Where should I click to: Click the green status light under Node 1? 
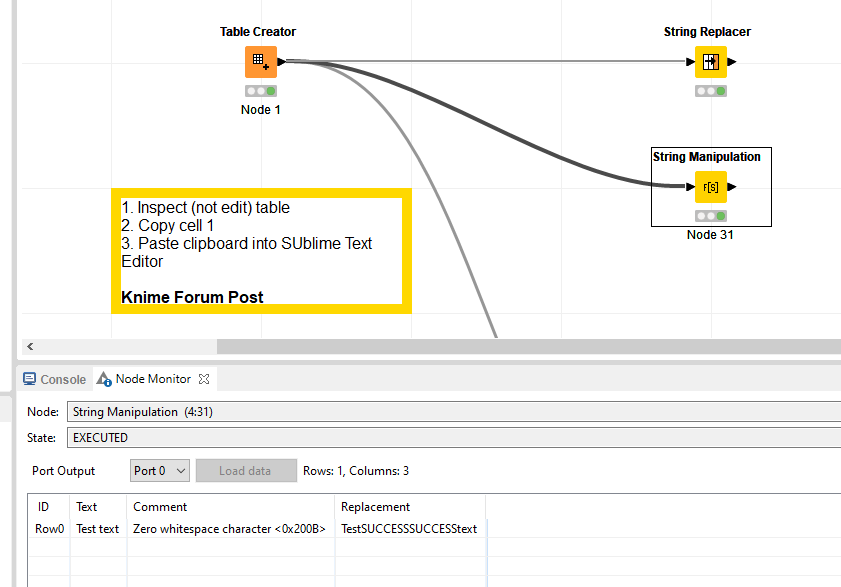click(x=271, y=90)
